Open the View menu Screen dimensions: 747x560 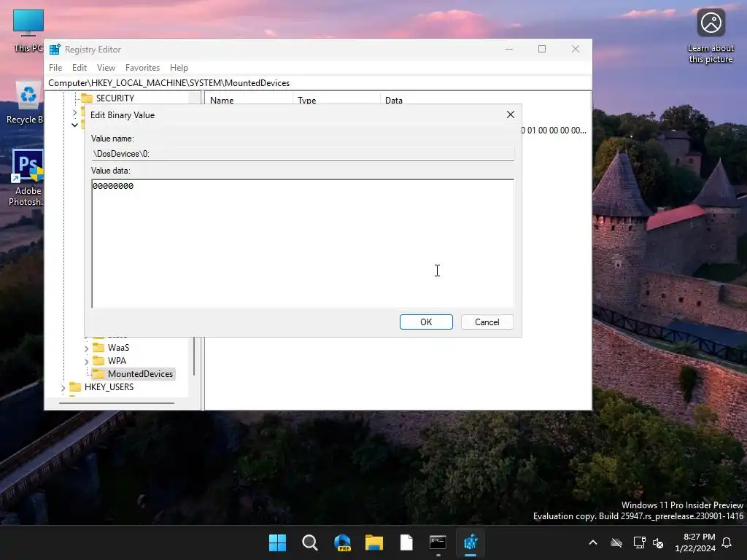(106, 68)
